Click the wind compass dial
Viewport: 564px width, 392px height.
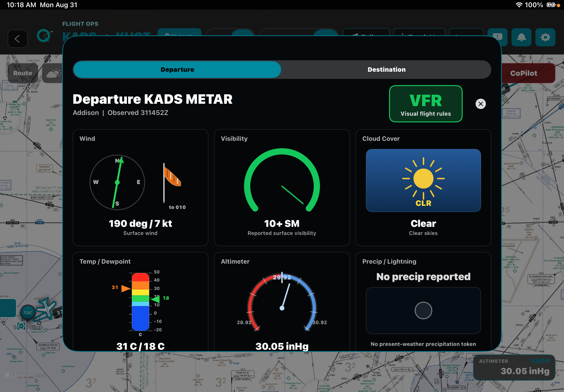point(117,182)
